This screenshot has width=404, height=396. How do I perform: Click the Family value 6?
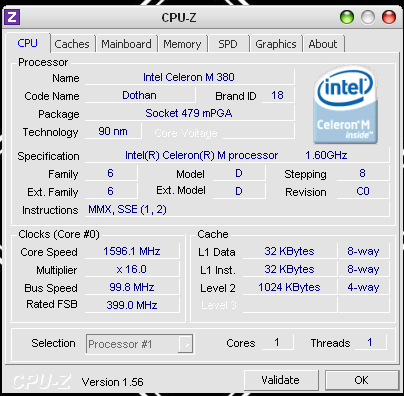tap(111, 173)
